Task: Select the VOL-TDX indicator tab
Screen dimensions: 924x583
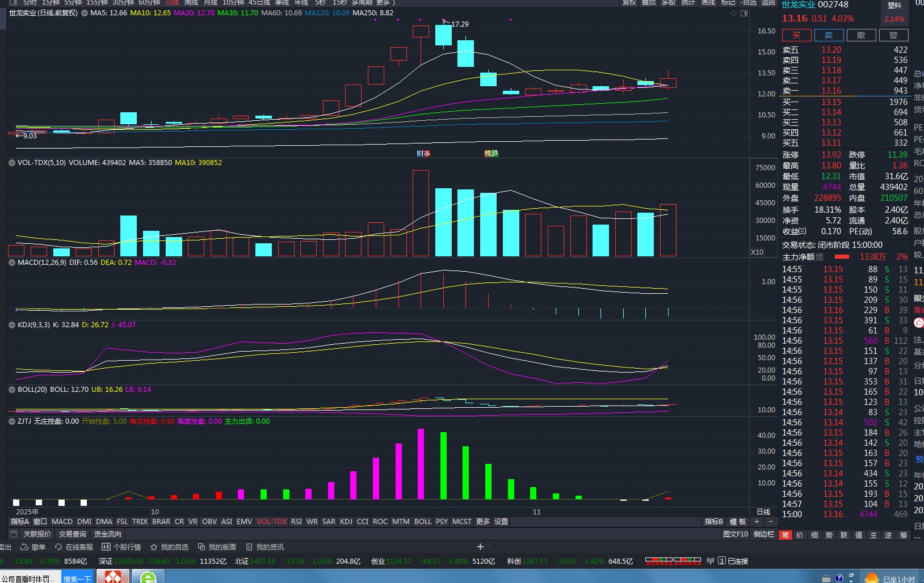Action: (271, 522)
